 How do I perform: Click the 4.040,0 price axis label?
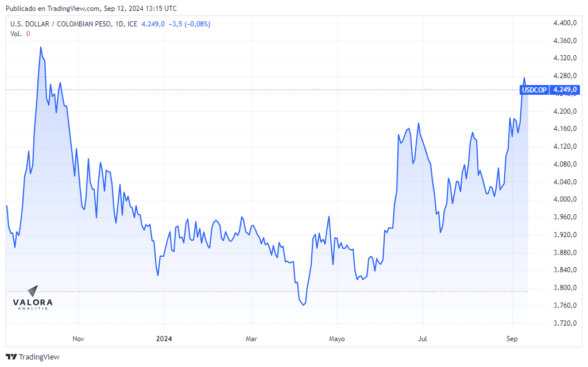565,182
